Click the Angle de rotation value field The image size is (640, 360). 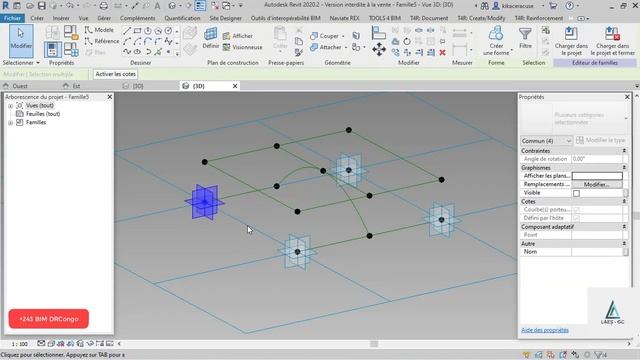pyautogui.click(x=598, y=159)
